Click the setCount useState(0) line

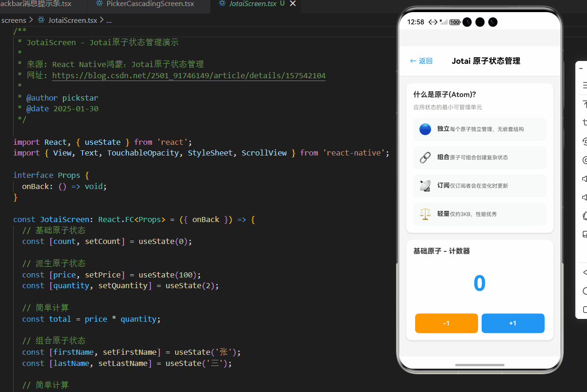[x=107, y=241]
